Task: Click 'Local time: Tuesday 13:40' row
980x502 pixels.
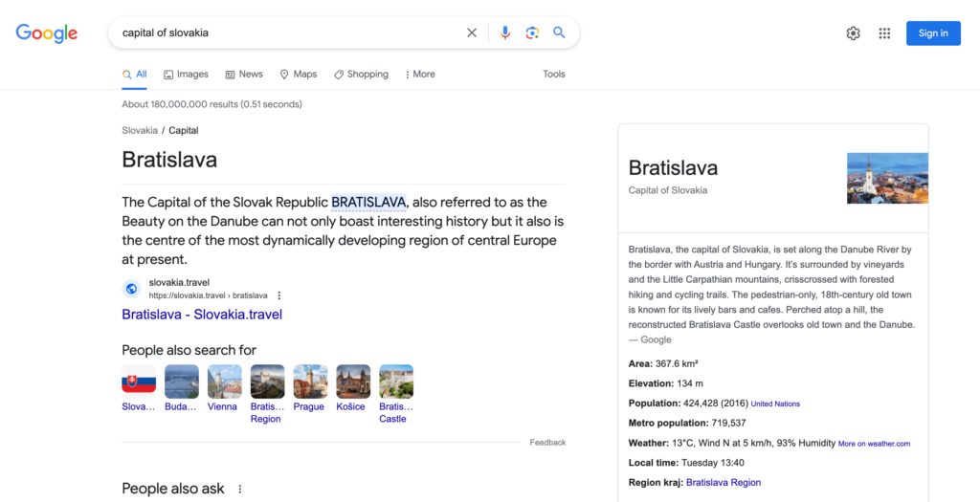Action: click(x=686, y=463)
